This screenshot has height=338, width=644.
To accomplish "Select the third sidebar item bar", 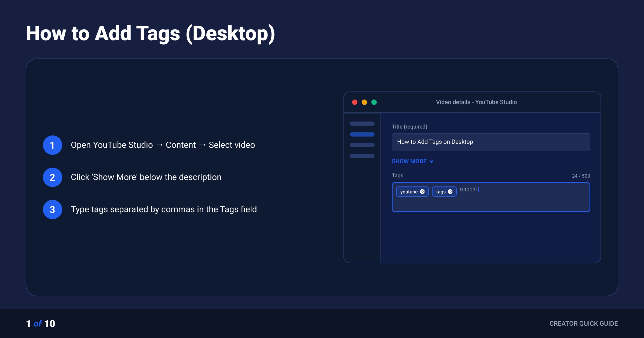I will [362, 145].
